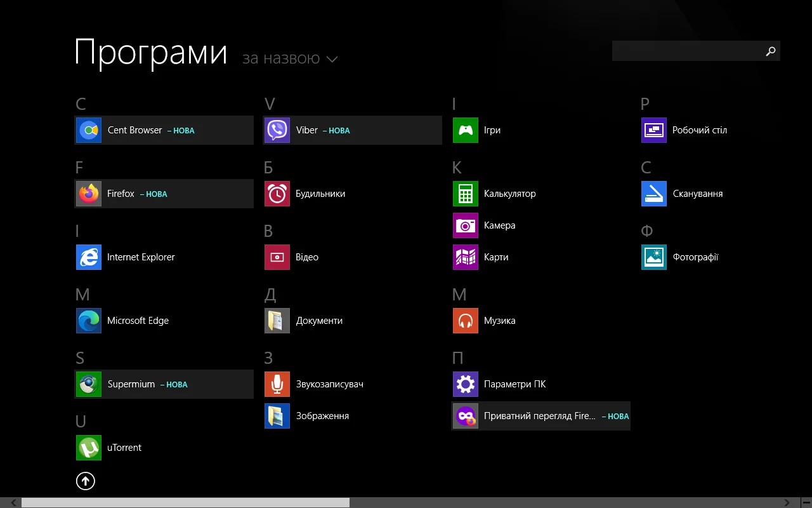This screenshot has width=812, height=508.
Task: Focus the apps search input field
Action: [x=685, y=51]
